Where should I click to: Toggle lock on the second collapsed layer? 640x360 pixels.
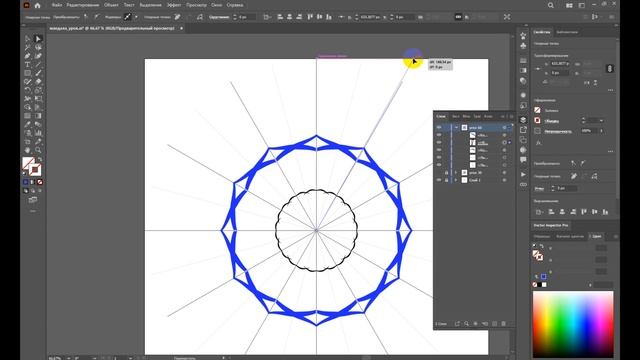point(447,172)
